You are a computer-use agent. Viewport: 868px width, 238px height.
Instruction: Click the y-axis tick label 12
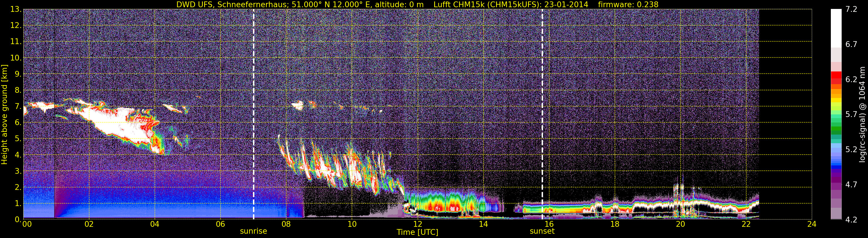[x=16, y=25]
